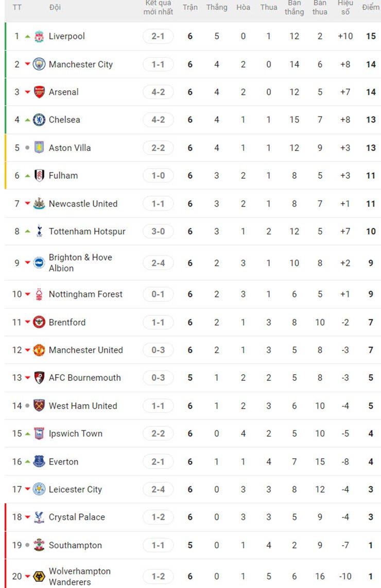This screenshot has height=588, width=381.
Task: Open Liverpool's latest result 2-1
Action: point(158,37)
